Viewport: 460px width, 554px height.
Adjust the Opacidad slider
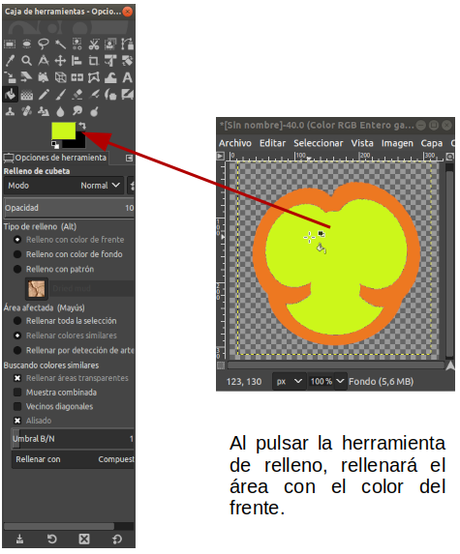(x=69, y=208)
